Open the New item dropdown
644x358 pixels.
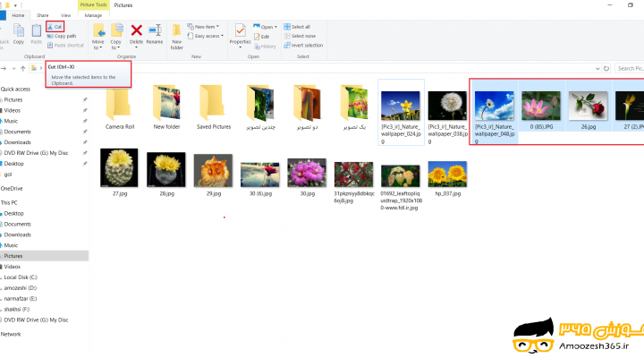point(203,27)
